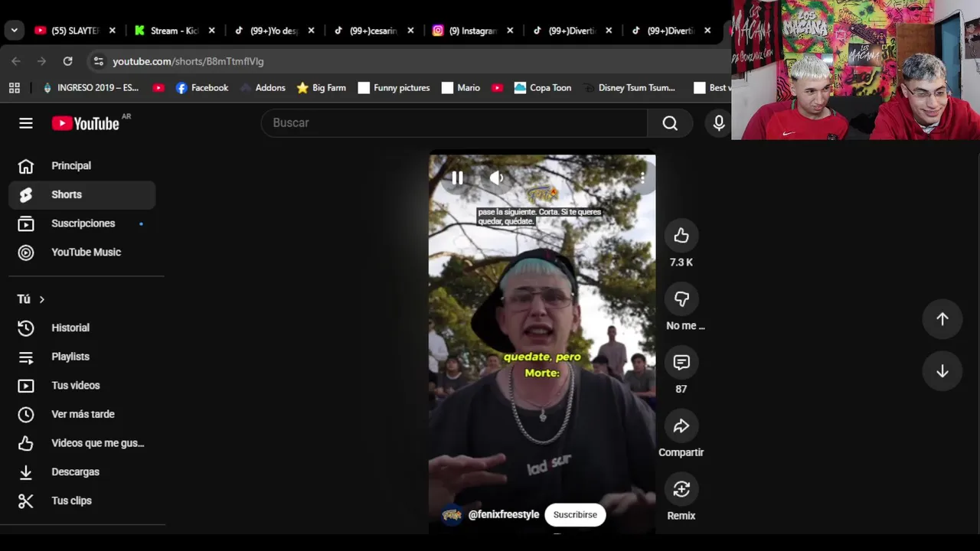The height and width of the screenshot is (551, 980).
Task: Open Tus clips in the sidebar
Action: click(x=82, y=500)
